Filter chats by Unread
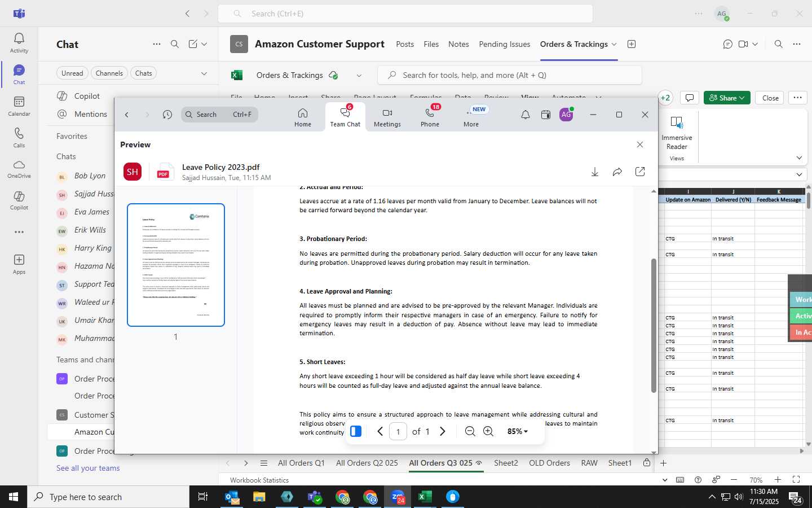 pyautogui.click(x=72, y=73)
